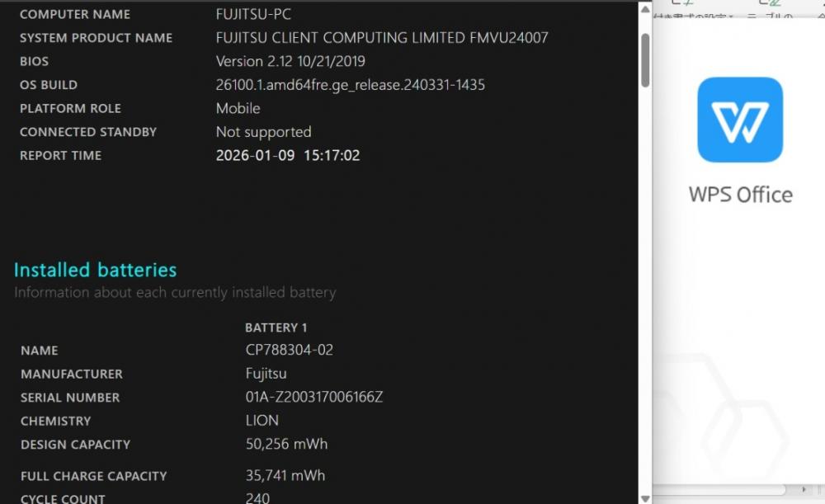This screenshot has width=825, height=504.
Task: Click the 'CONNECTED STANDBY' label
Action: (x=88, y=132)
